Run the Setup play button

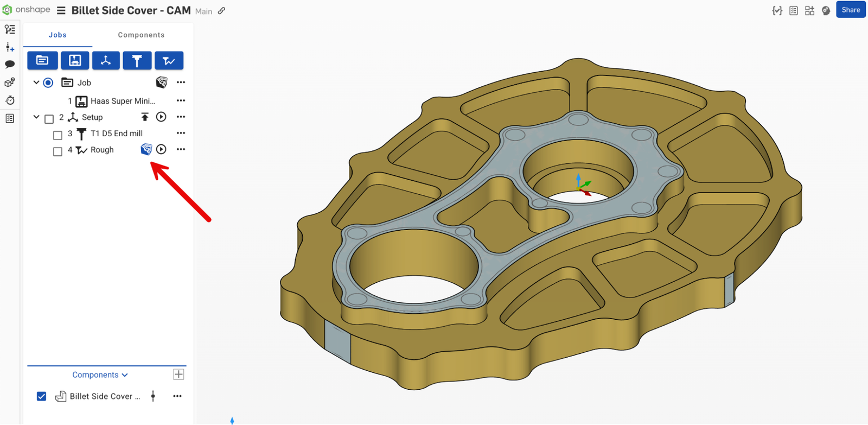[x=161, y=117]
